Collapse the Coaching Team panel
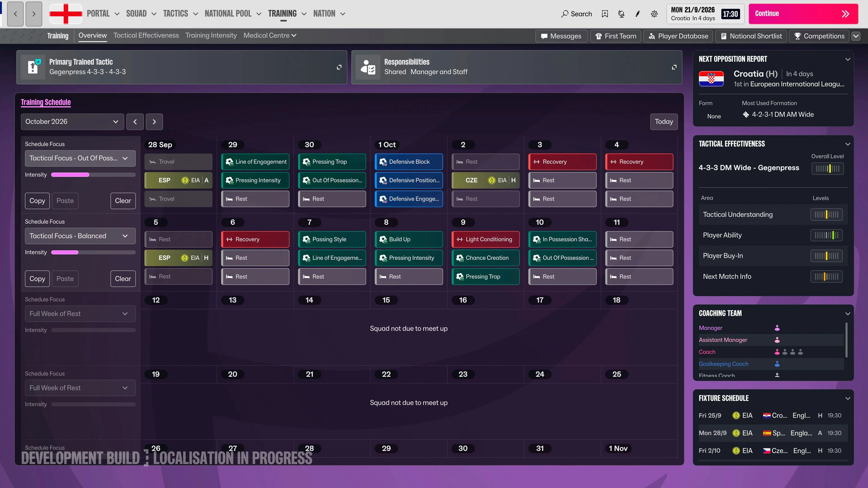The height and width of the screenshot is (488, 868). click(847, 314)
